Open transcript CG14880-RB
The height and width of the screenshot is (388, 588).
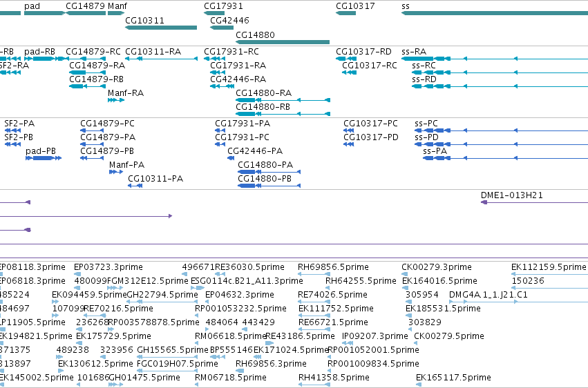tap(263, 107)
